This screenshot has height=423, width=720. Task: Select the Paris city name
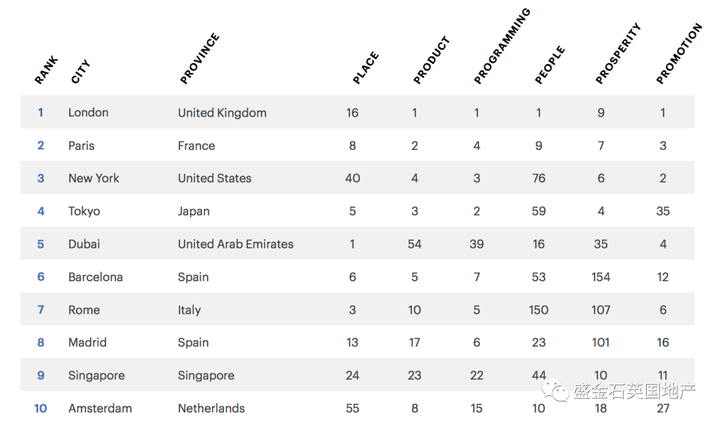pyautogui.click(x=81, y=146)
